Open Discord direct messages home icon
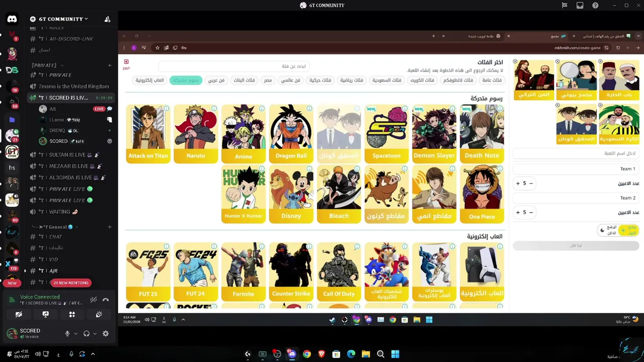This screenshot has width=644, height=362. tap(12, 19)
